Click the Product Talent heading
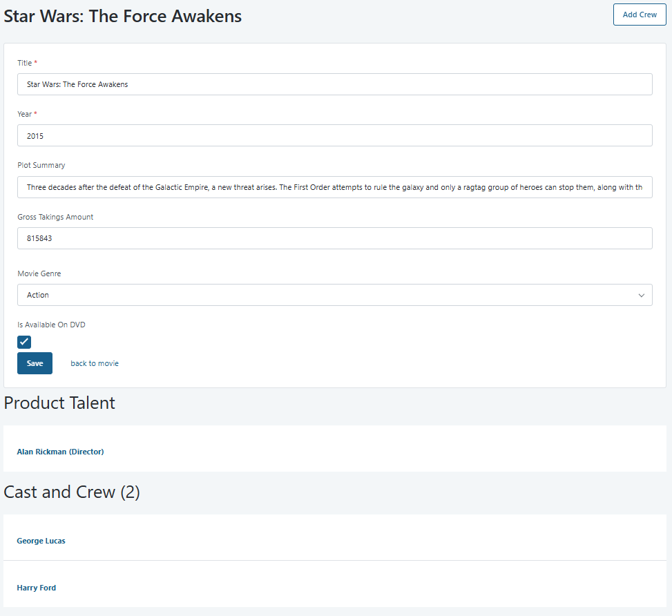 [59, 403]
